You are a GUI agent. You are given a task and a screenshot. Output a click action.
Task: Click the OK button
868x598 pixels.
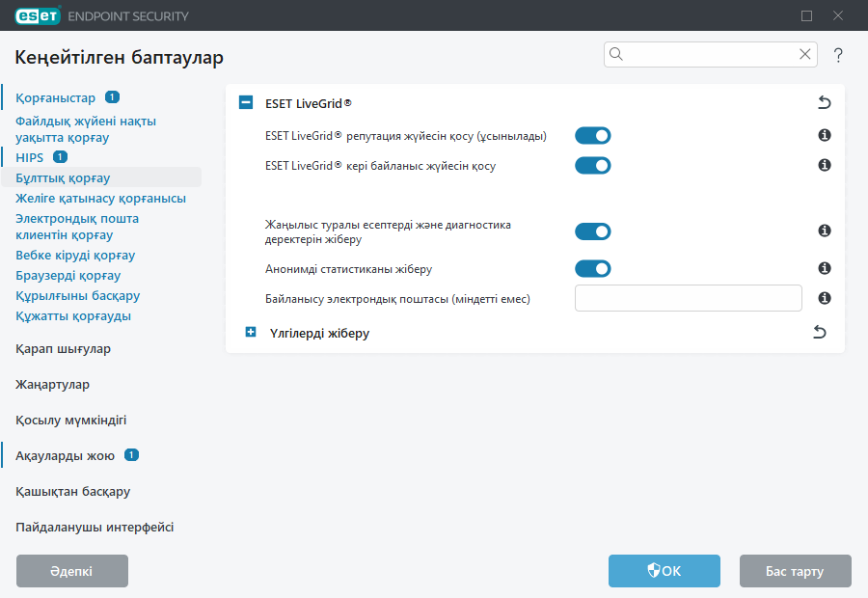664,571
